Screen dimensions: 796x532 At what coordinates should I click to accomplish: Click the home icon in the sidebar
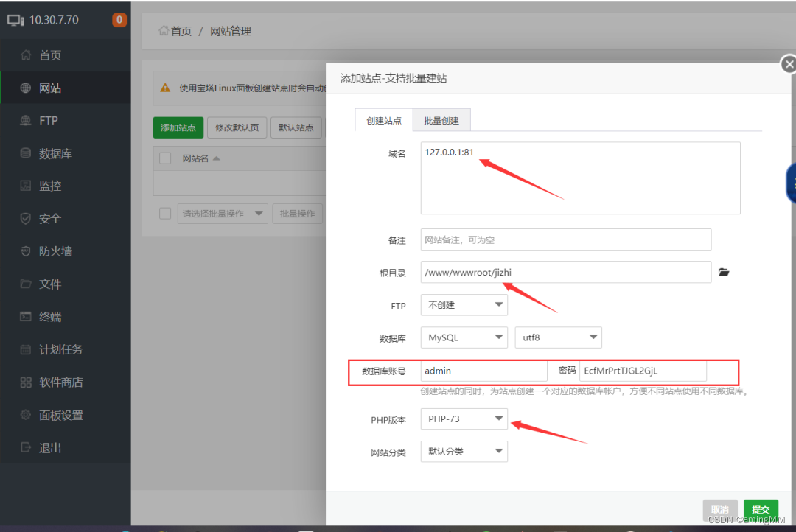[26, 55]
